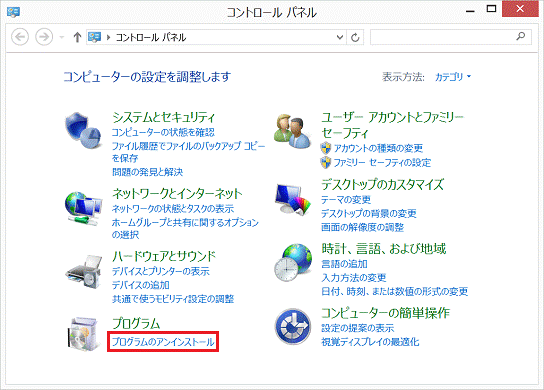
Task: Go up one level with the Up arrow
Action: coord(77,37)
